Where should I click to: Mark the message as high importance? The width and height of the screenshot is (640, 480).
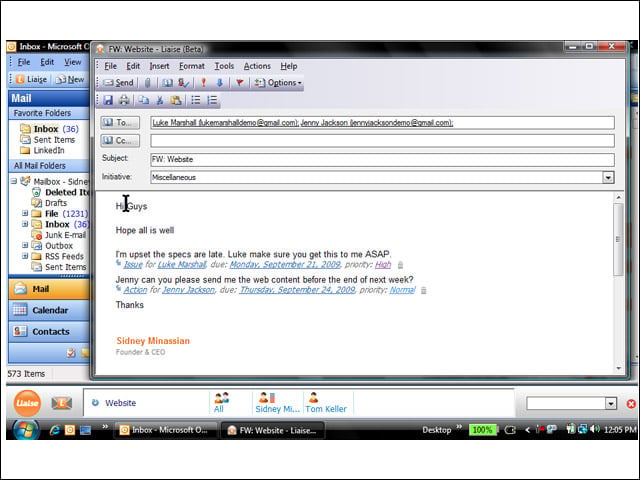click(x=203, y=83)
